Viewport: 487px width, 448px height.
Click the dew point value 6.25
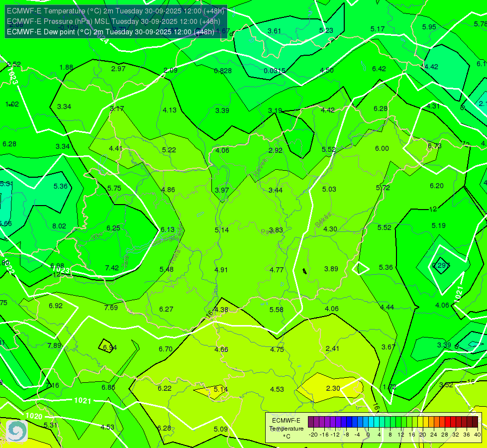113,228
